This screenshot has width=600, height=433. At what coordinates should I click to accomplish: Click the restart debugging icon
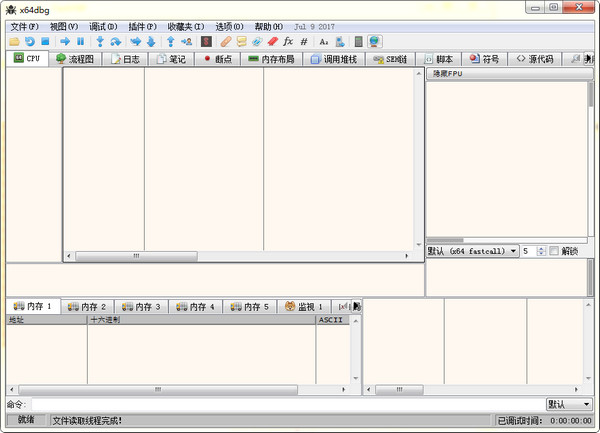coord(30,42)
